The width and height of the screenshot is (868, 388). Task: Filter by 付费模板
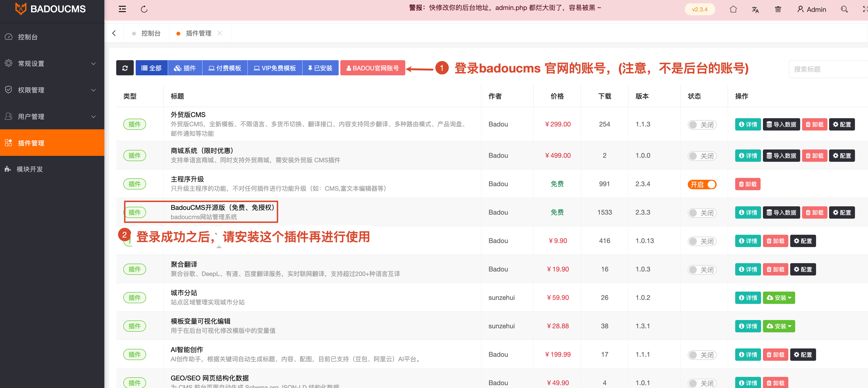point(225,68)
